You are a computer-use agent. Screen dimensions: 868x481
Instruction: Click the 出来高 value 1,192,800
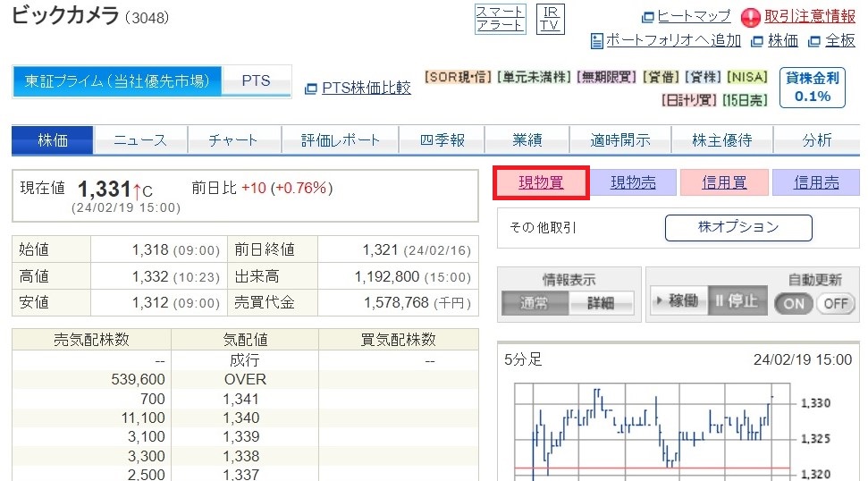click(387, 276)
